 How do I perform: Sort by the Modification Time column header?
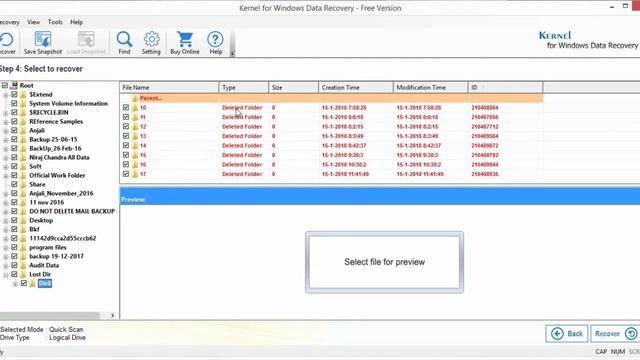tap(431, 87)
